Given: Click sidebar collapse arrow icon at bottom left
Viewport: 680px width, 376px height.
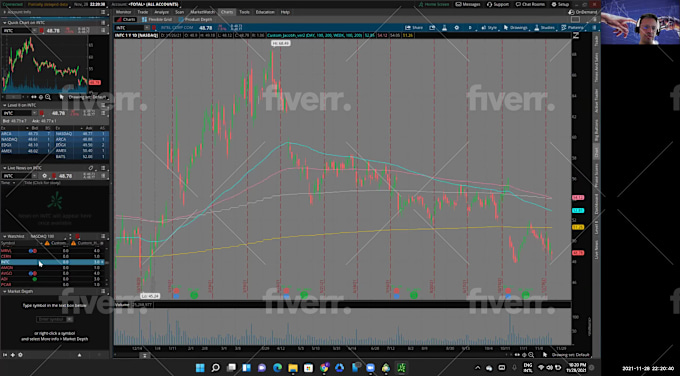Looking at the screenshot, I should 5,355.
